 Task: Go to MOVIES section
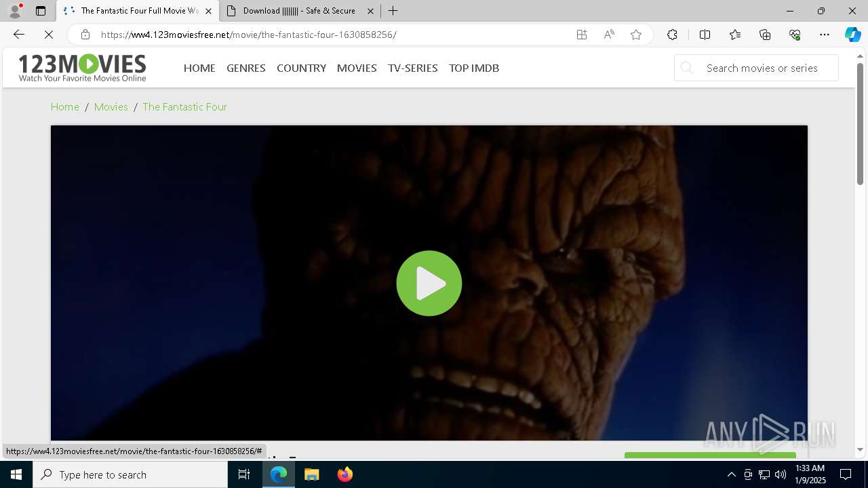pyautogui.click(x=357, y=68)
